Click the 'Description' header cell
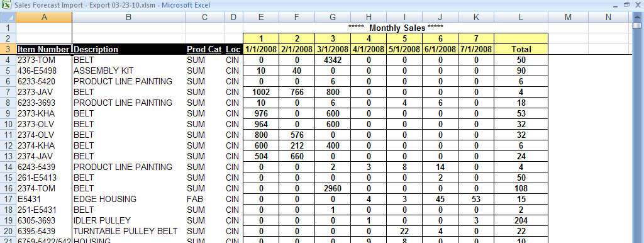This screenshot has width=644, height=243. coord(128,49)
